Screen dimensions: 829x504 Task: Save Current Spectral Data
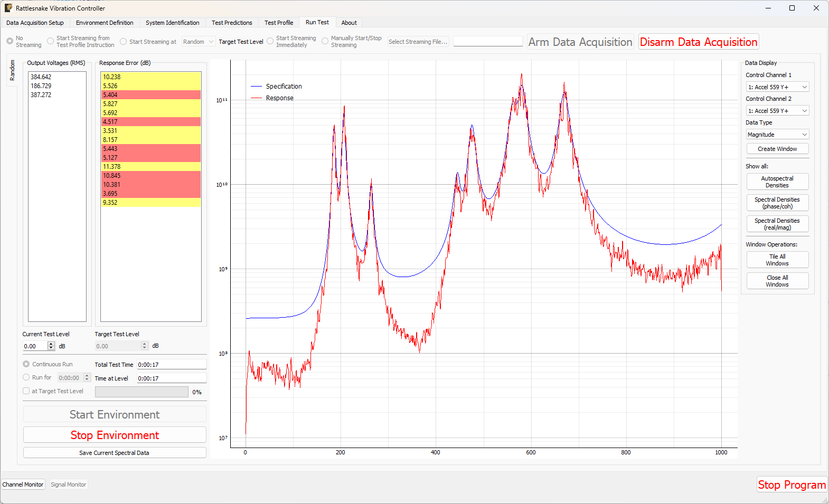pos(114,453)
